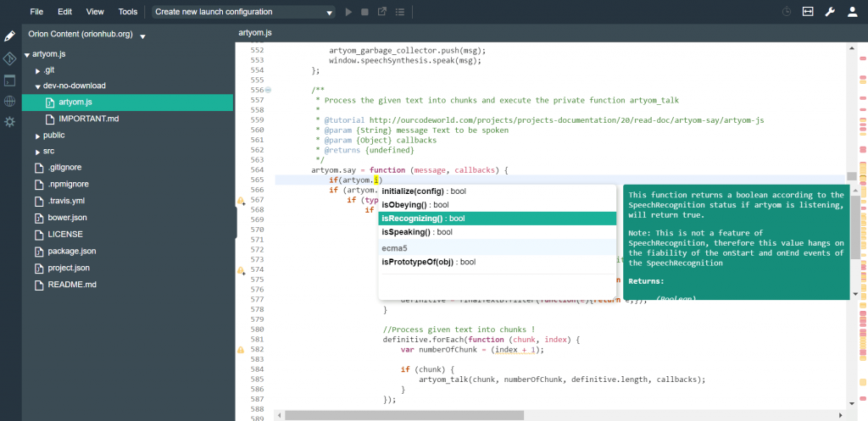Click the Stop square button in toolbar
868x421 pixels.
point(364,12)
